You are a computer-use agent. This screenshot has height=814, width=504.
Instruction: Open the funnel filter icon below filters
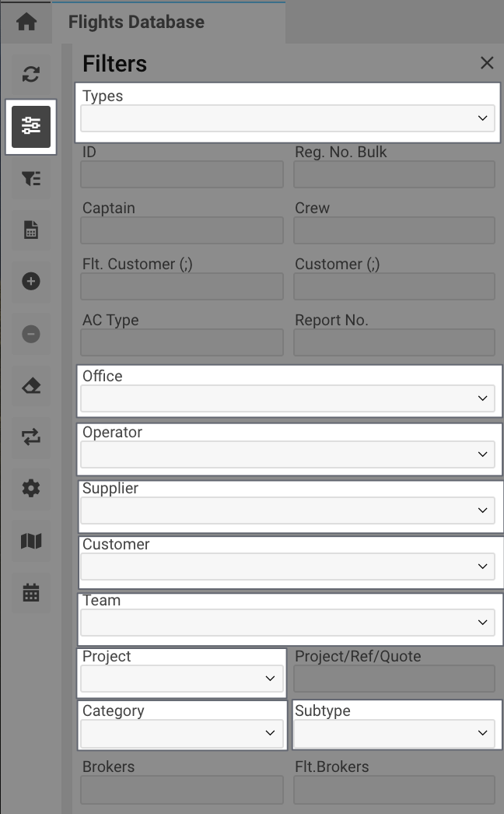pos(30,178)
